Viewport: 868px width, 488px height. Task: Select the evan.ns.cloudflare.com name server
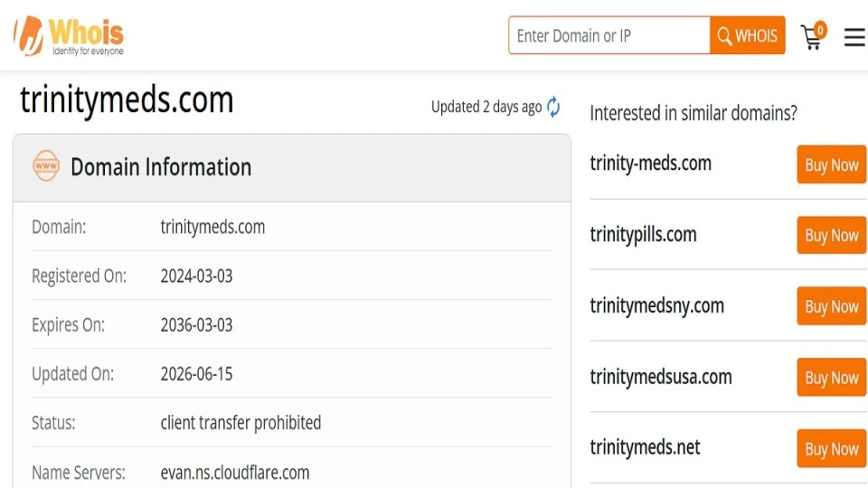point(235,473)
